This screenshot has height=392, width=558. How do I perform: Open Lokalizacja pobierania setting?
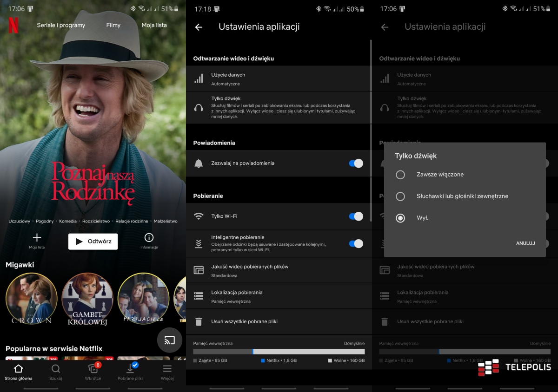pos(279,296)
